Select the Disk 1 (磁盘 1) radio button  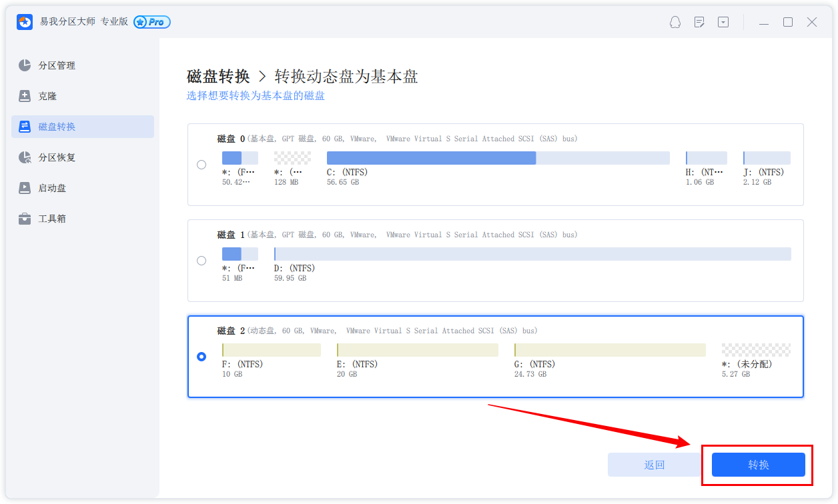pos(201,261)
